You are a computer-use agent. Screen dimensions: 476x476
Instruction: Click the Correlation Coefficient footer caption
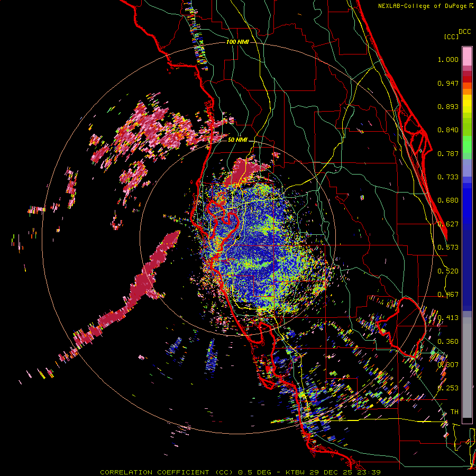click(x=241, y=472)
